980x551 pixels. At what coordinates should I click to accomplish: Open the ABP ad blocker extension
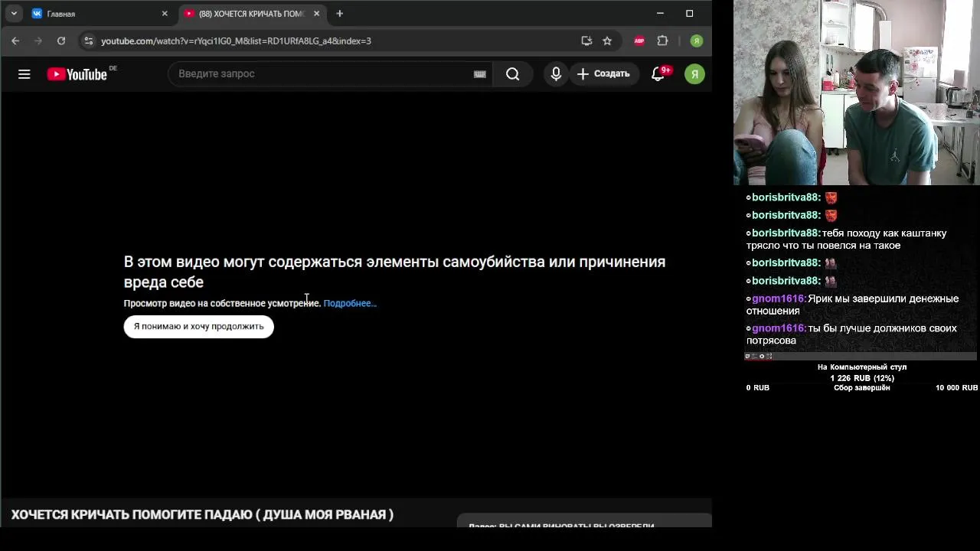(x=639, y=41)
